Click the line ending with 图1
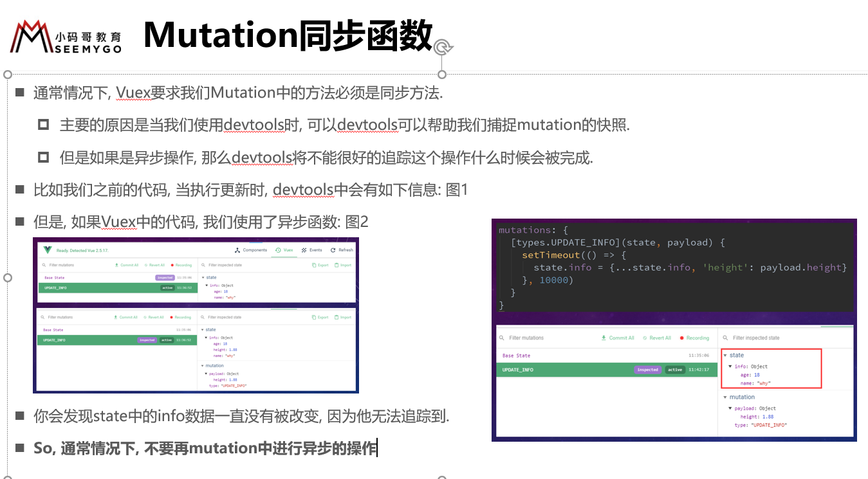The width and height of the screenshot is (868, 479). tap(251, 190)
